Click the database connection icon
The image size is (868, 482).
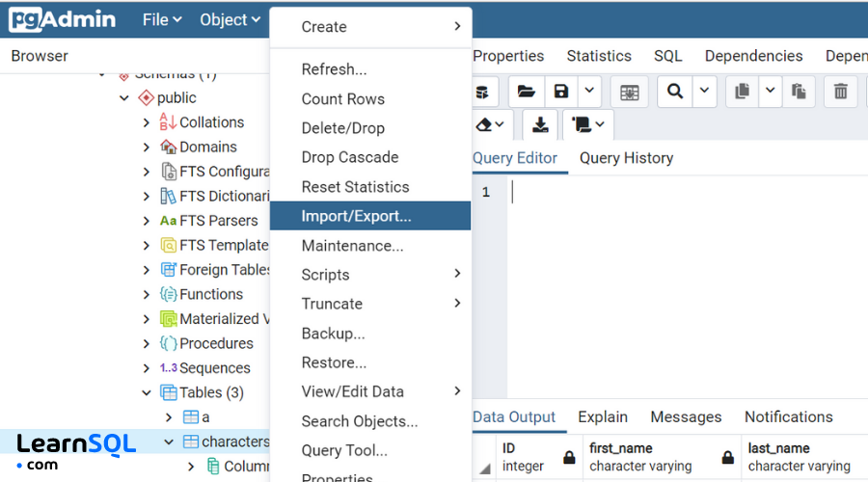[483, 92]
